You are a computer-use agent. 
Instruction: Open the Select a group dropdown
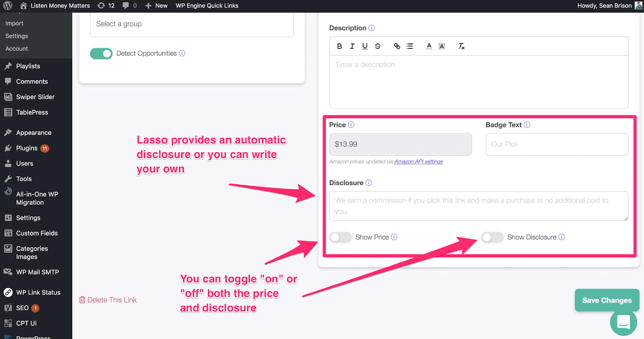[x=192, y=24]
